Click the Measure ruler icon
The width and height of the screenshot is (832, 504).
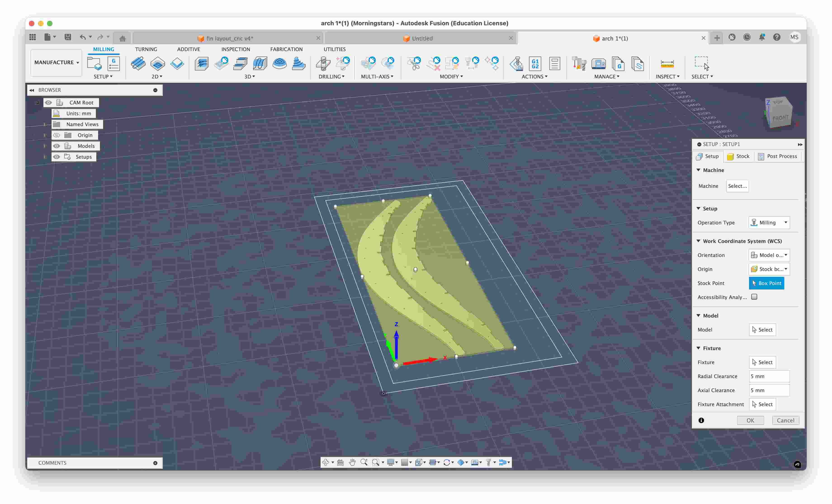(x=667, y=64)
